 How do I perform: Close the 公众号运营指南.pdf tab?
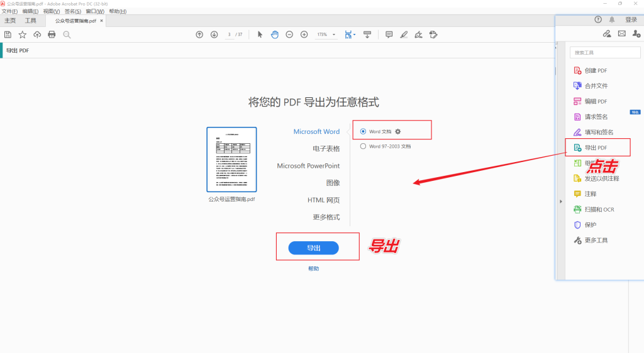pos(101,21)
